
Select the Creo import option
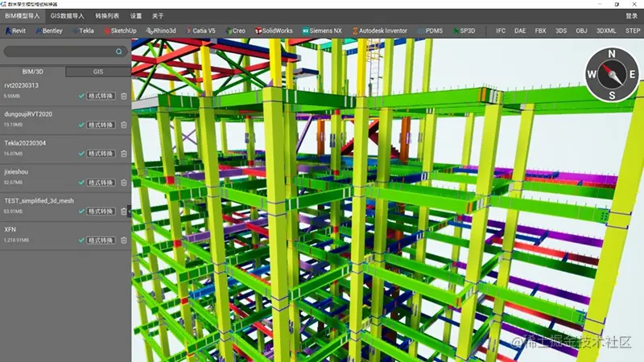coord(235,31)
